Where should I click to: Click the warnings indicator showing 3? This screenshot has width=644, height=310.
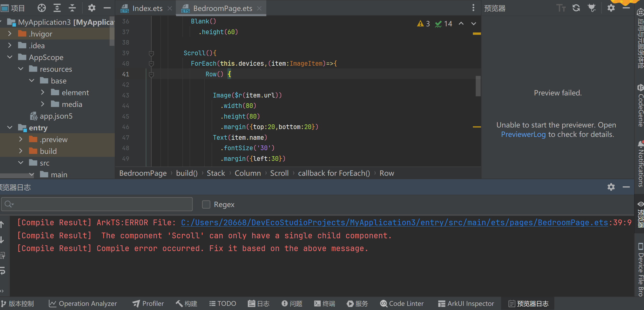(x=423, y=24)
